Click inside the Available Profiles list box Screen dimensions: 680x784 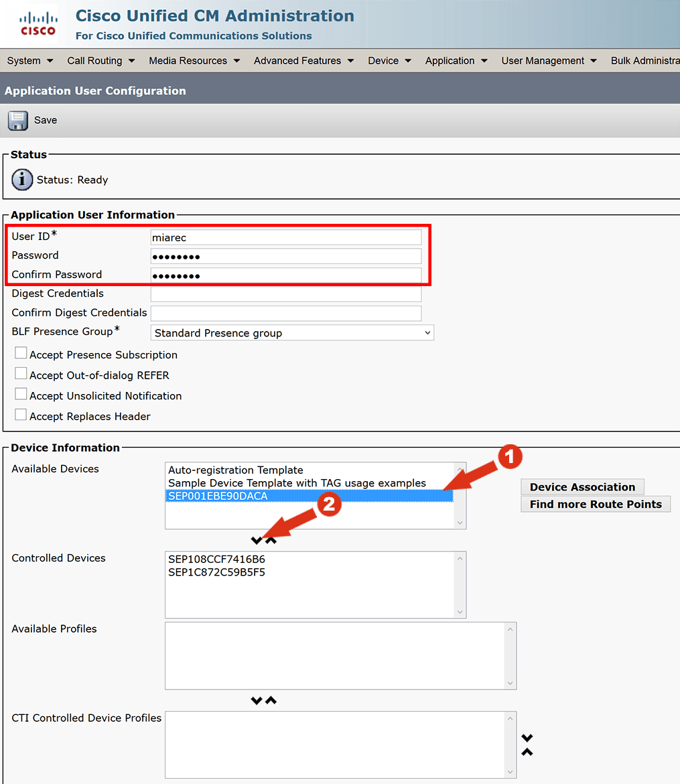click(340, 656)
